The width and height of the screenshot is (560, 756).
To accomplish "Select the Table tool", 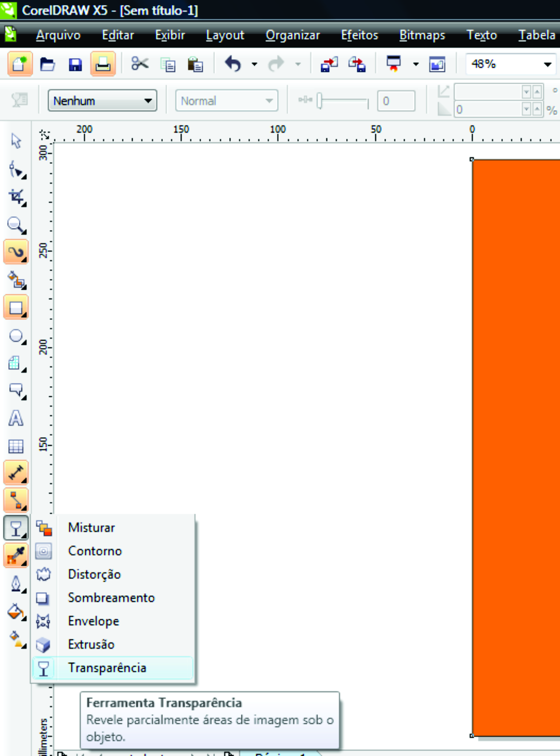I will click(x=15, y=446).
